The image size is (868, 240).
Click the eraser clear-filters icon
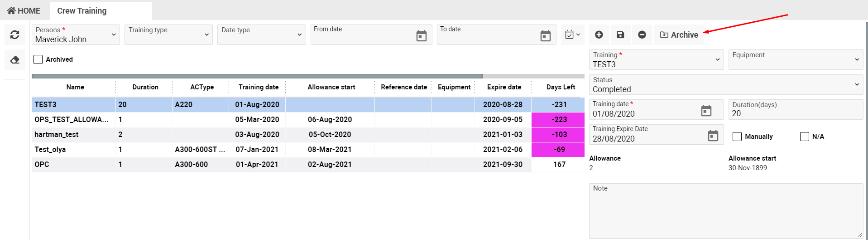(x=14, y=60)
